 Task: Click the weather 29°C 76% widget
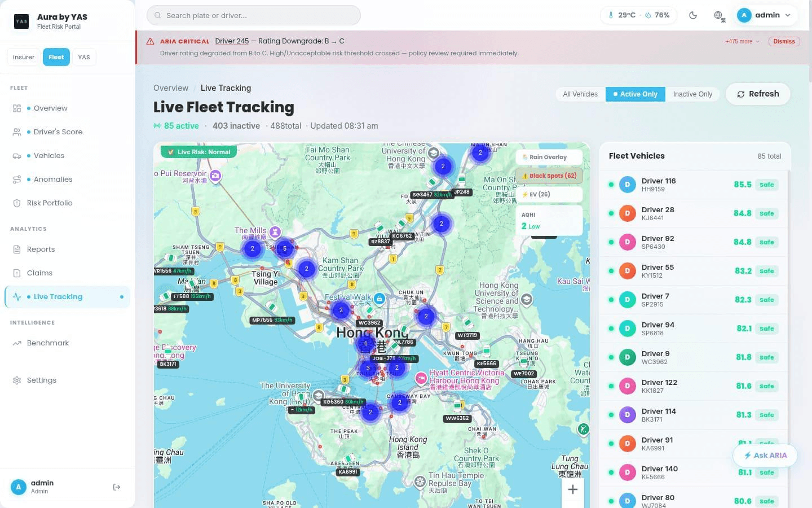[x=639, y=15]
